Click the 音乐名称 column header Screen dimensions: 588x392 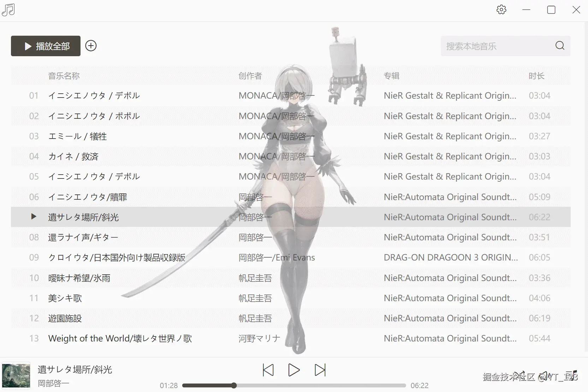64,76
